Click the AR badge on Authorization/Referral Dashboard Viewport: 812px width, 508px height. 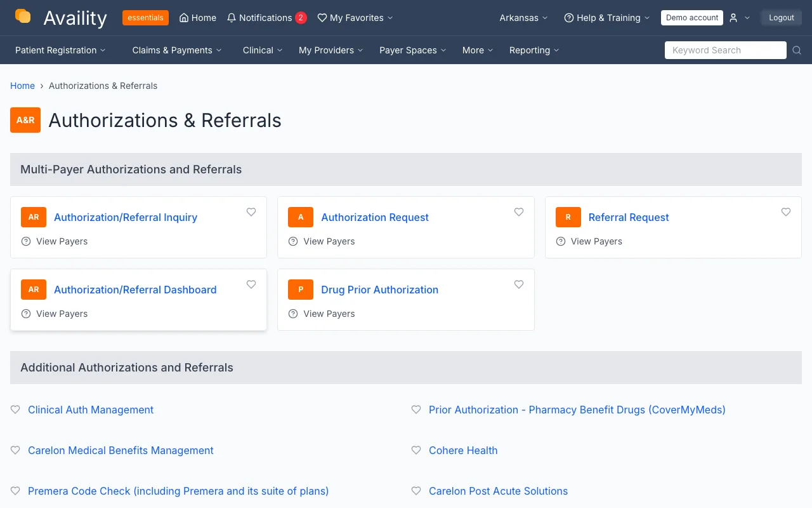[34, 290]
